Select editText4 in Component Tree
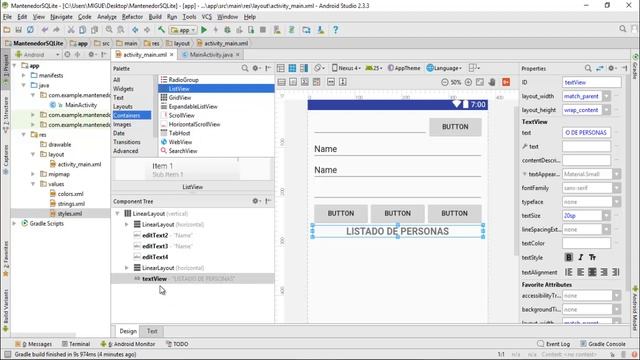Viewport: 640px width, 360px height. [x=155, y=257]
